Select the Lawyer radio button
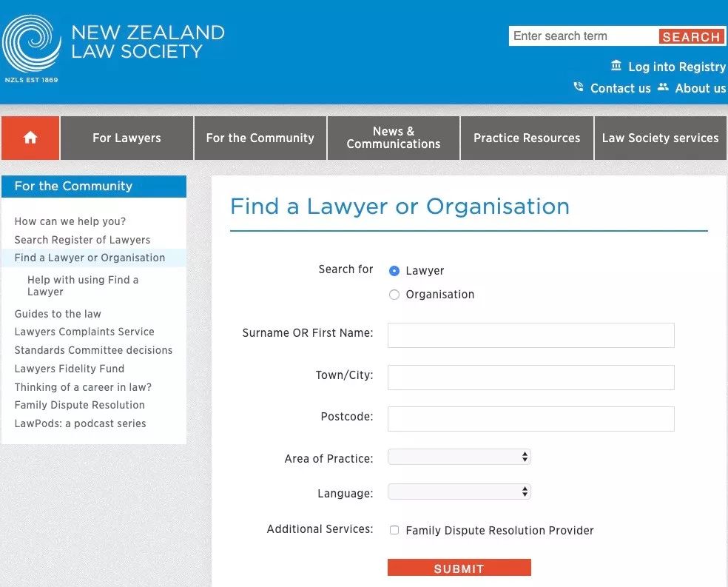This screenshot has width=728, height=587. [x=394, y=271]
